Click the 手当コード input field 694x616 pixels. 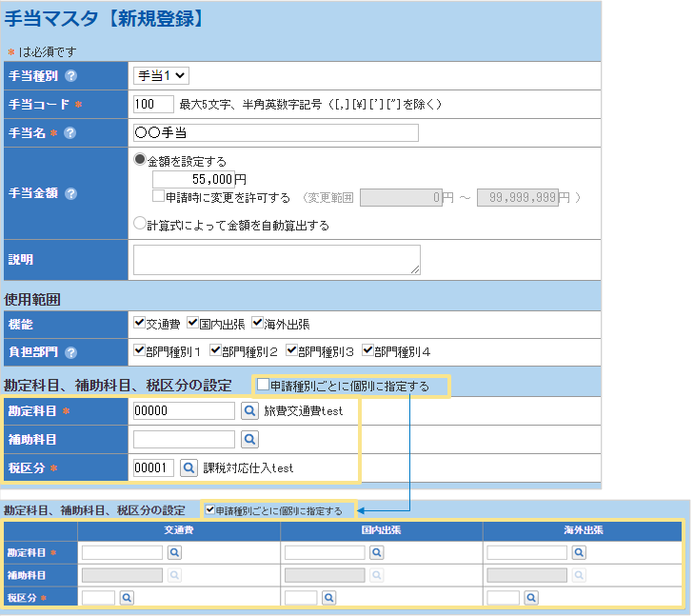point(153,104)
